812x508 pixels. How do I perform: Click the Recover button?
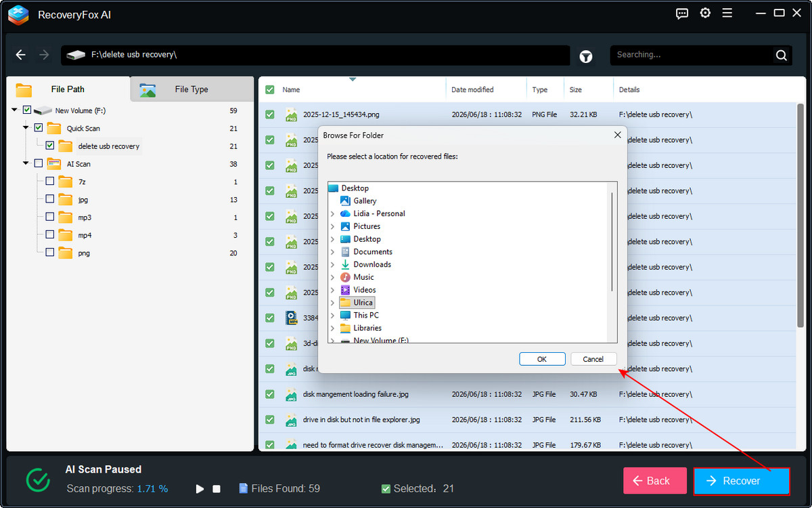[742, 481]
